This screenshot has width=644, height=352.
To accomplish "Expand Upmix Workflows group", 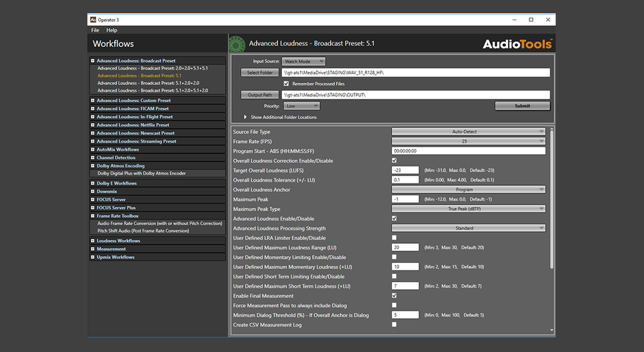I will 93,257.
